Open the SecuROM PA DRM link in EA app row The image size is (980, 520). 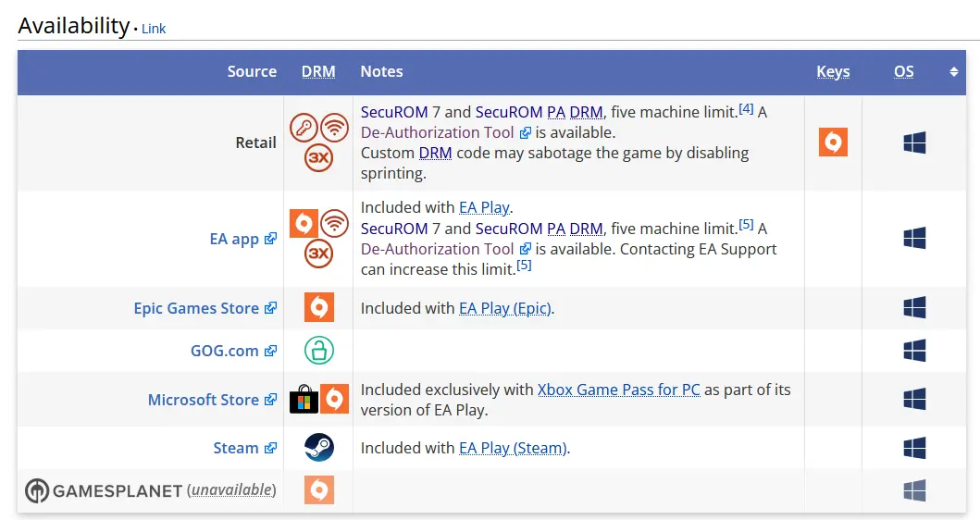(x=540, y=229)
